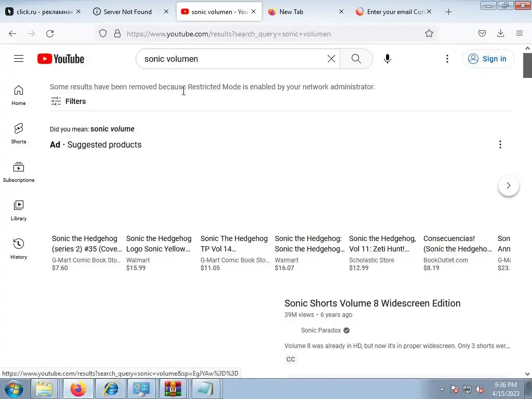The image size is (532, 399).
Task: Open History in the sidebar
Action: (19, 249)
